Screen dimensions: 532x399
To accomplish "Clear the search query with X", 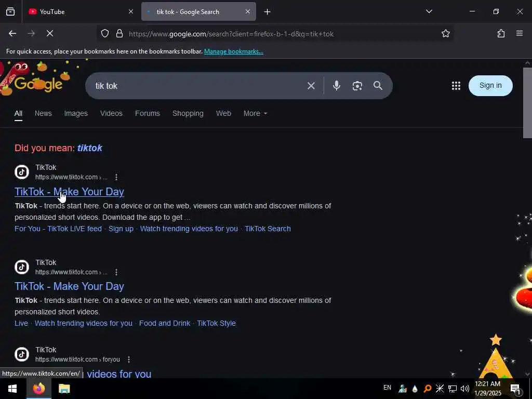I will click(311, 86).
